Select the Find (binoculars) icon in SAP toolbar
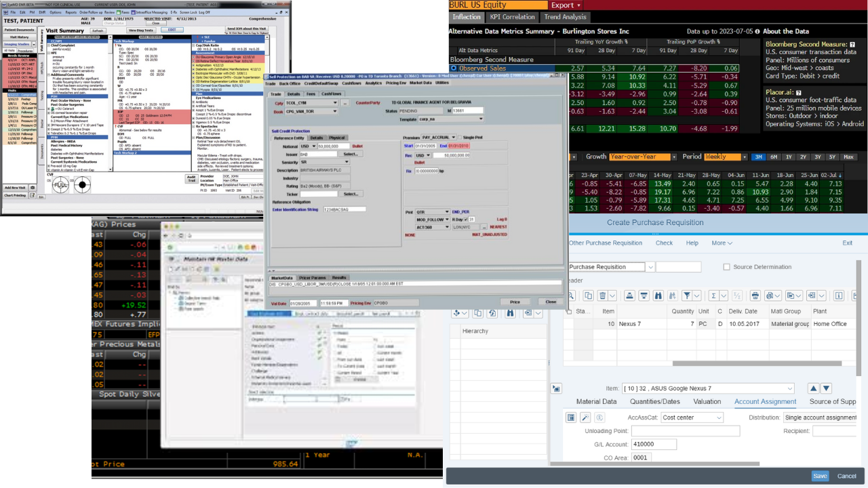Viewport: 868px width, 488px height. point(658,295)
